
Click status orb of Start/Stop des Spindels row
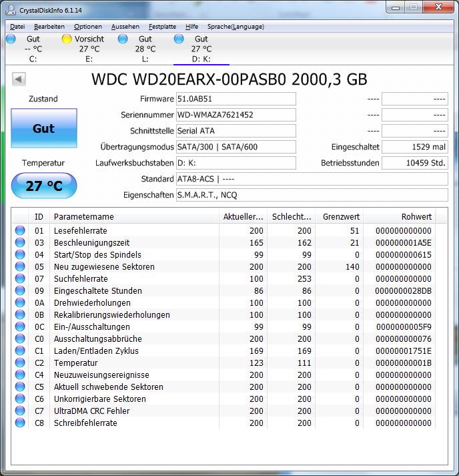coord(20,254)
